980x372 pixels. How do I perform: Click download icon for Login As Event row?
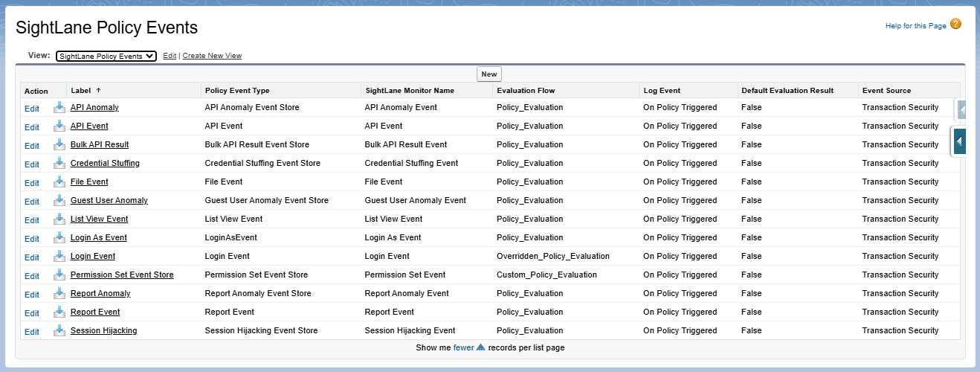coord(59,238)
